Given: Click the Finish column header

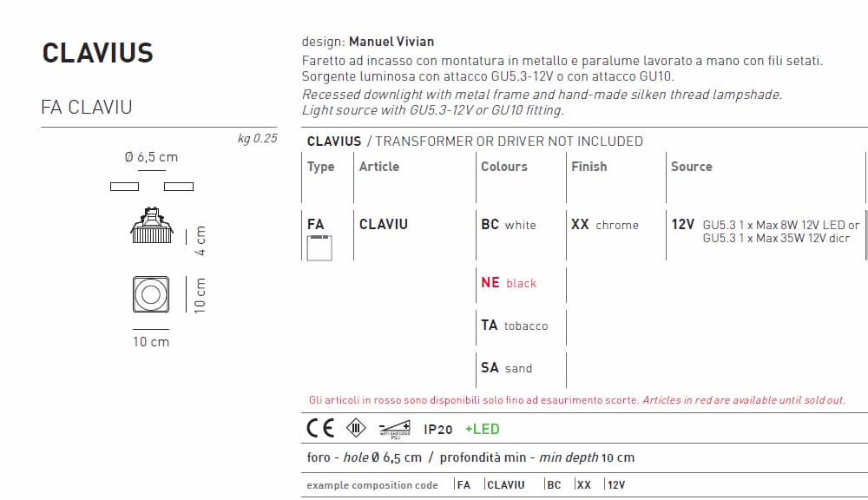Looking at the screenshot, I should tap(589, 167).
